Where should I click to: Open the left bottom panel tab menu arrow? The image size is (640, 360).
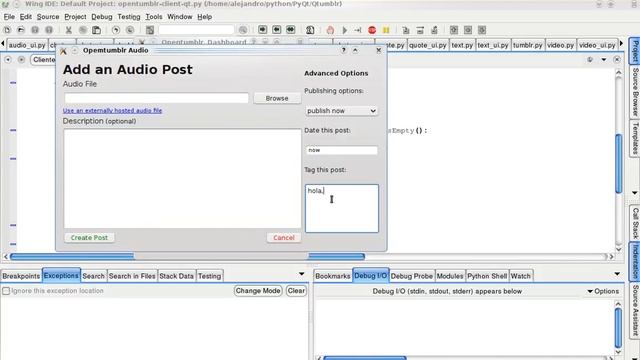(302, 274)
